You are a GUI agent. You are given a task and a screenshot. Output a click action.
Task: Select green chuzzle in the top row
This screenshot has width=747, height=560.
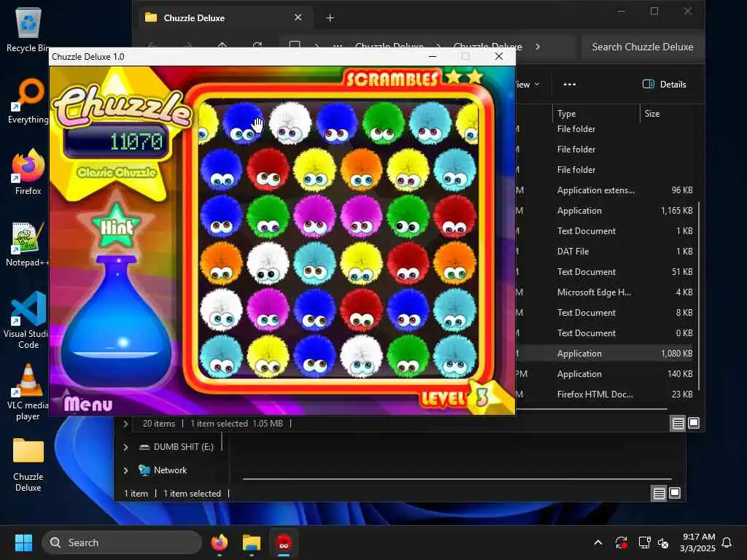tap(384, 124)
